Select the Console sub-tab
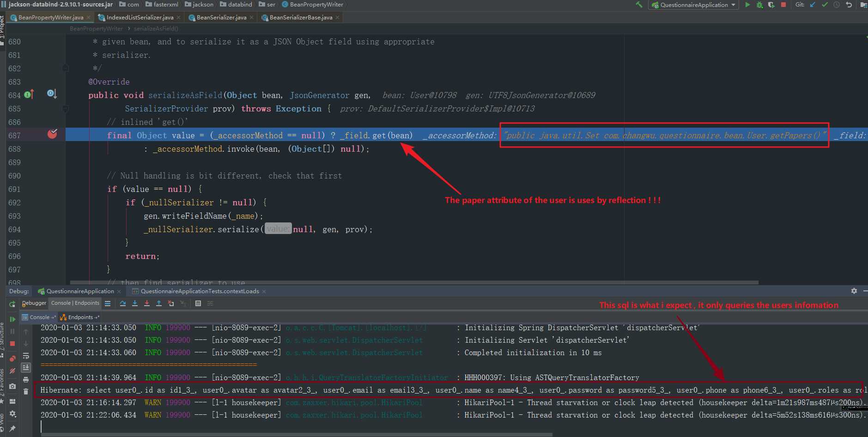 tap(39, 317)
